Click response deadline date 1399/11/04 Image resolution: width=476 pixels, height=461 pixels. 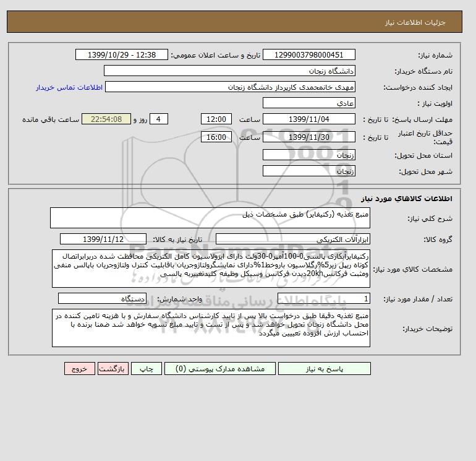(x=308, y=119)
